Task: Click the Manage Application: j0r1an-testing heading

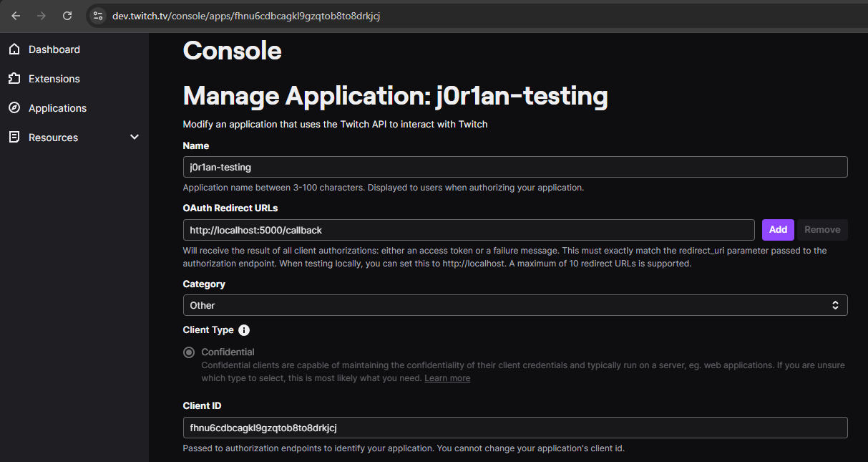Action: tap(396, 96)
